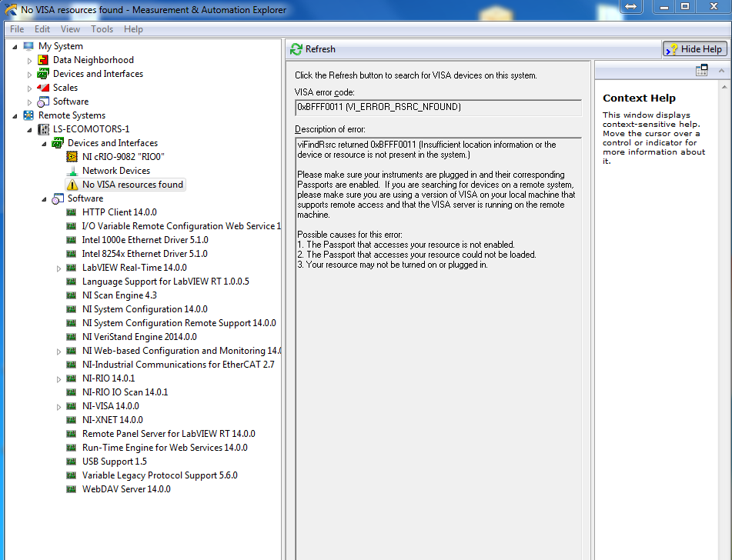Select Run-Time Engine for Web Services
This screenshot has height=560, width=732.
(x=165, y=448)
